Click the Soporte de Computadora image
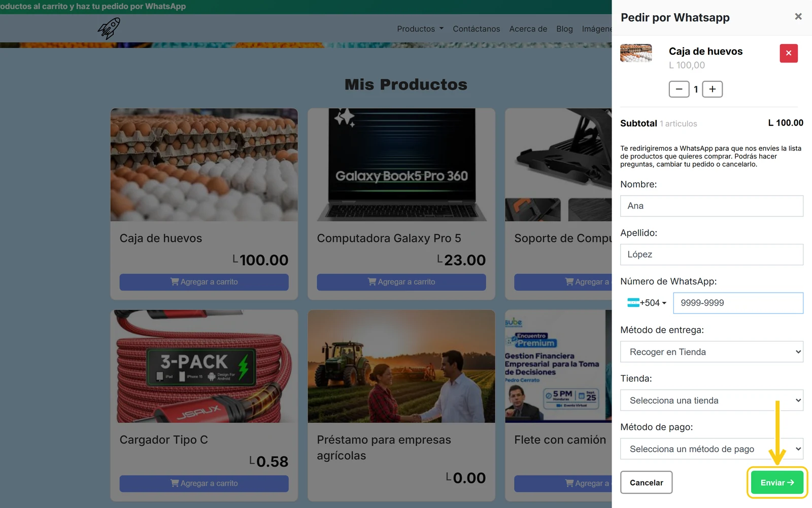The image size is (812, 508). click(x=558, y=165)
